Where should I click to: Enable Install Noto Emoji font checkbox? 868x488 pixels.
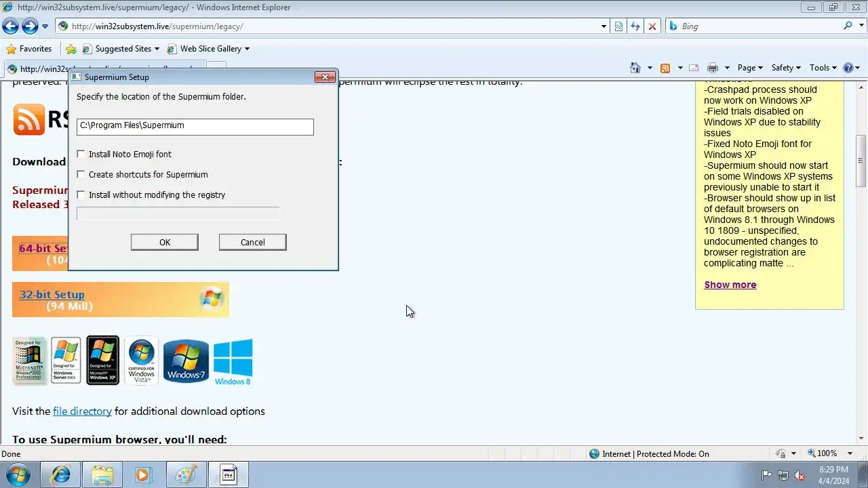81,155
